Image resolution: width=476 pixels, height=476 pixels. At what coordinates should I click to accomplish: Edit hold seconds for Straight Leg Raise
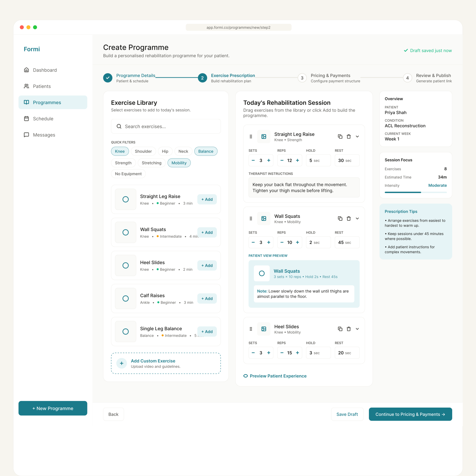318,160
